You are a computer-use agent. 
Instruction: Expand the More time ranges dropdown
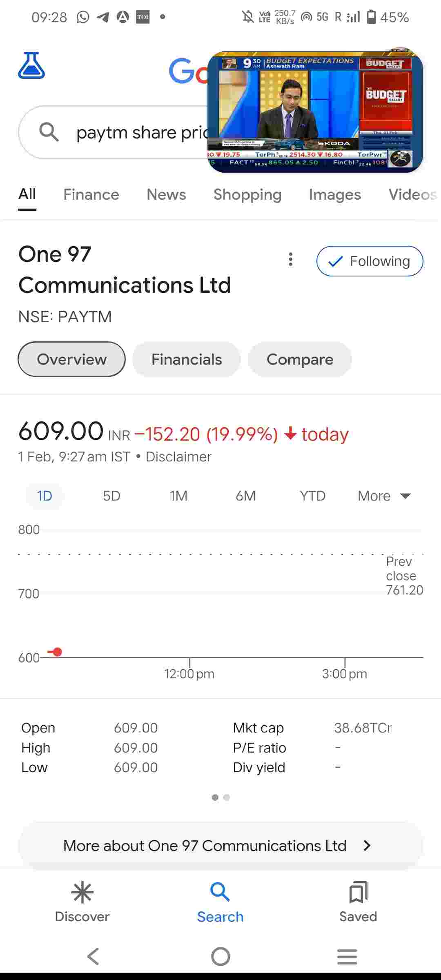384,496
